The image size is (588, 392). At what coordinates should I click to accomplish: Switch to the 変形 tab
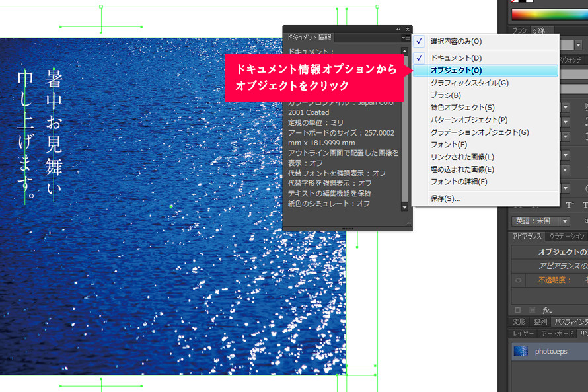click(519, 322)
